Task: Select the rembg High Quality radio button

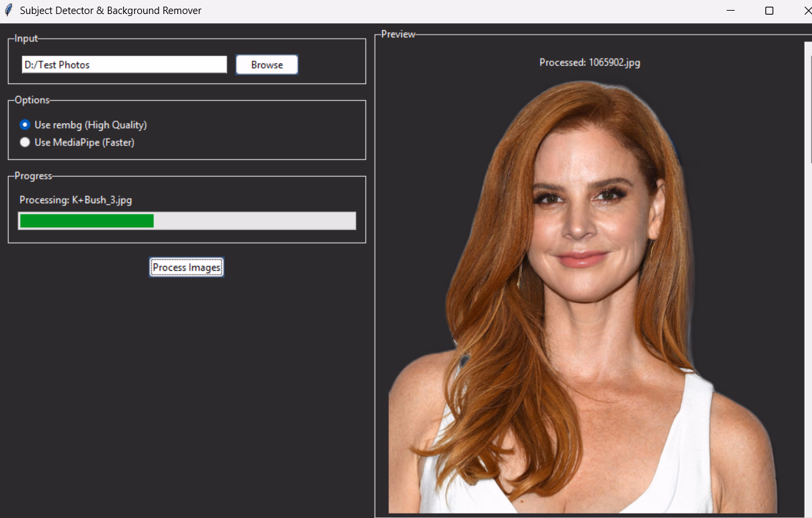Action: pos(25,125)
